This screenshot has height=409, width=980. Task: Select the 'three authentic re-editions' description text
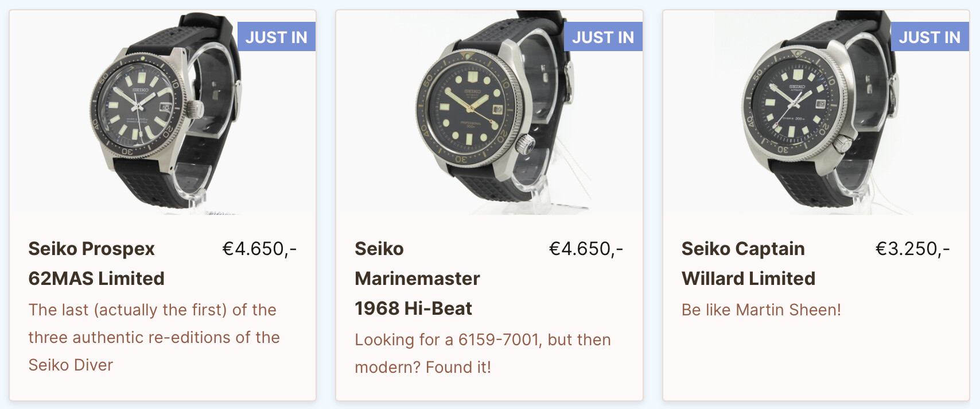pyautogui.click(x=154, y=337)
